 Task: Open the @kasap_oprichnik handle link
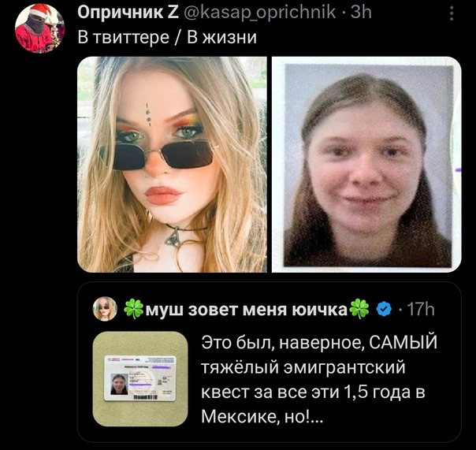click(260, 13)
